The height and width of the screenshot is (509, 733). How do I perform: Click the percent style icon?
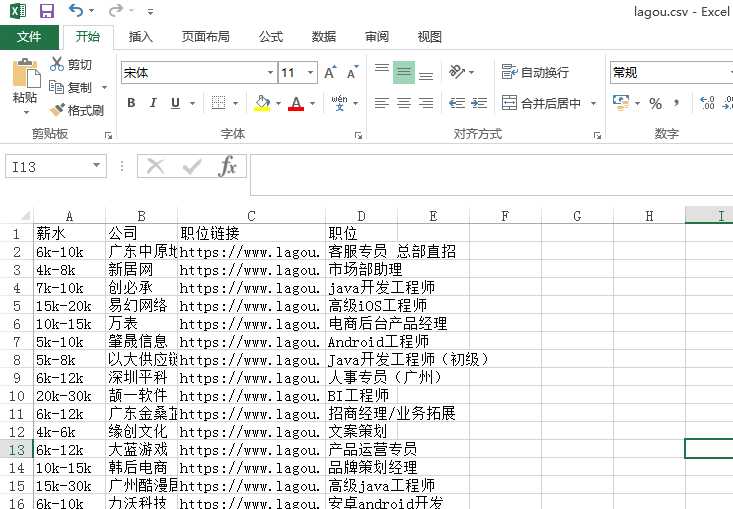point(655,103)
